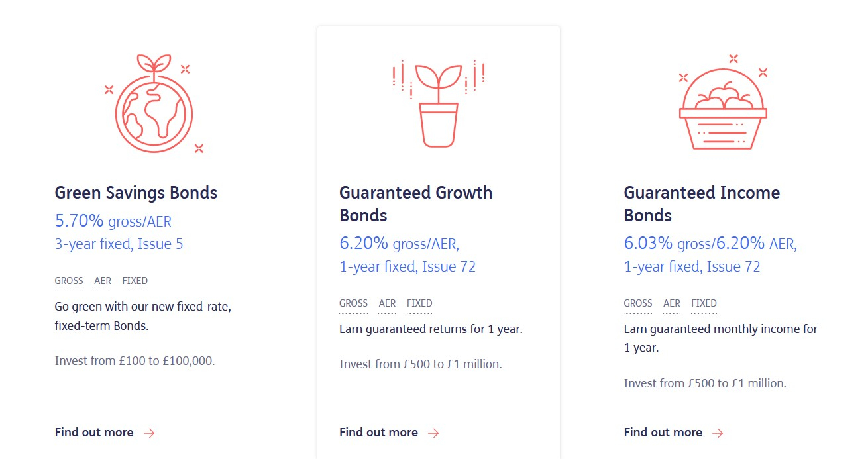Show AER definition under Green Savings Bonds

103,281
